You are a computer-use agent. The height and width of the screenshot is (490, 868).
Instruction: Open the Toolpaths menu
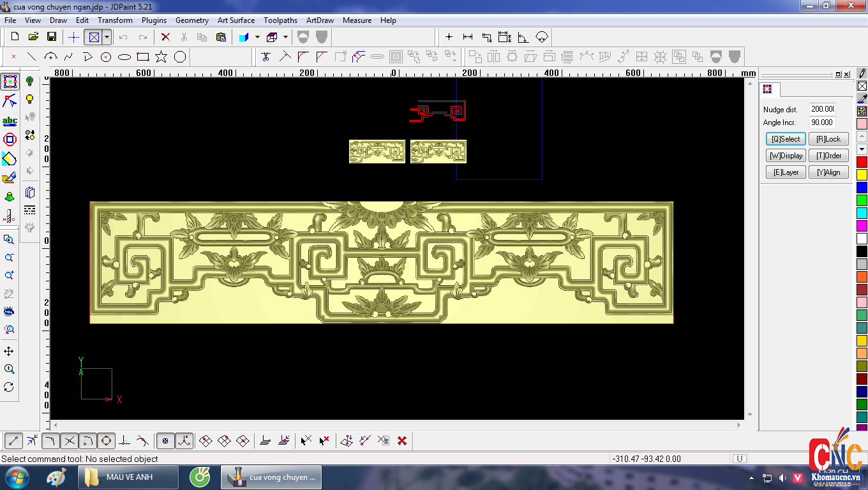(280, 20)
